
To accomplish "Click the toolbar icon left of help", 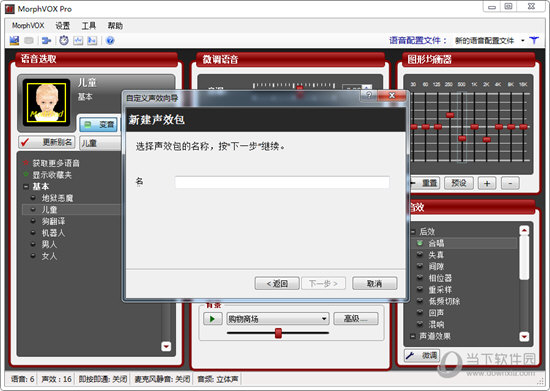I will [92, 41].
